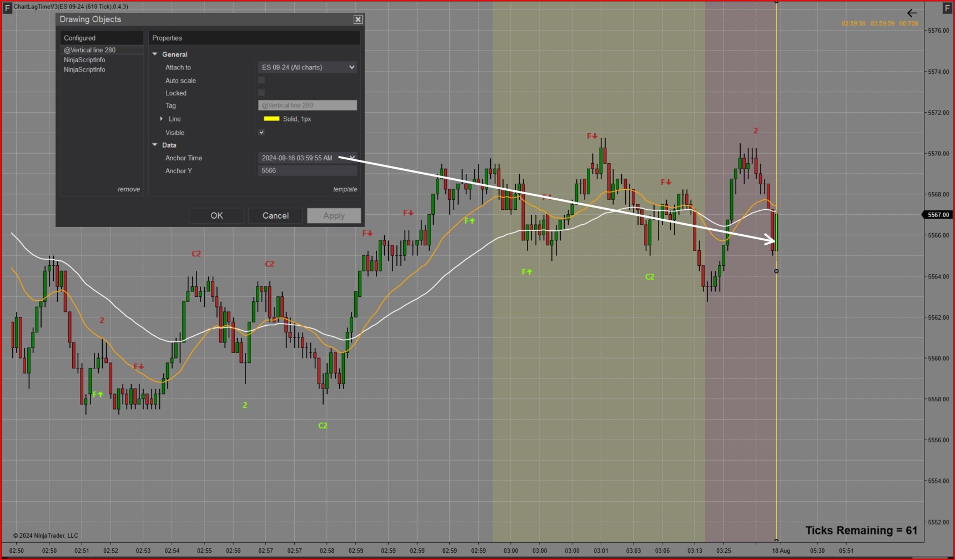This screenshot has width=955, height=560.
Task: Click the '05:30' time axis label
Action: coord(817,551)
